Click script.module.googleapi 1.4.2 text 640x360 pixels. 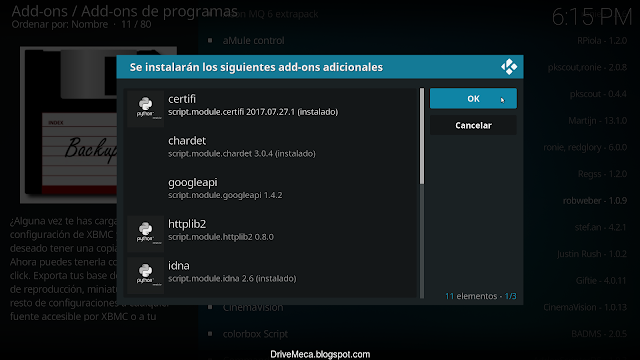click(225, 195)
